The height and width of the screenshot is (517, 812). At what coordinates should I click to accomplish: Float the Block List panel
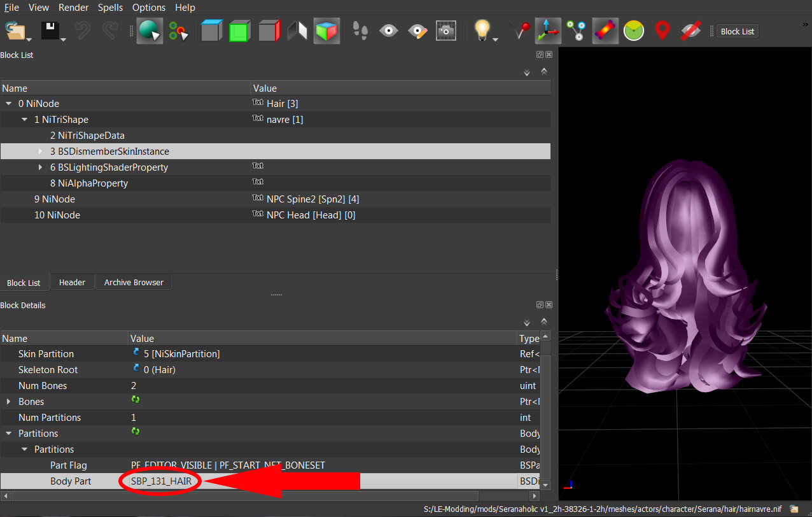pos(540,55)
